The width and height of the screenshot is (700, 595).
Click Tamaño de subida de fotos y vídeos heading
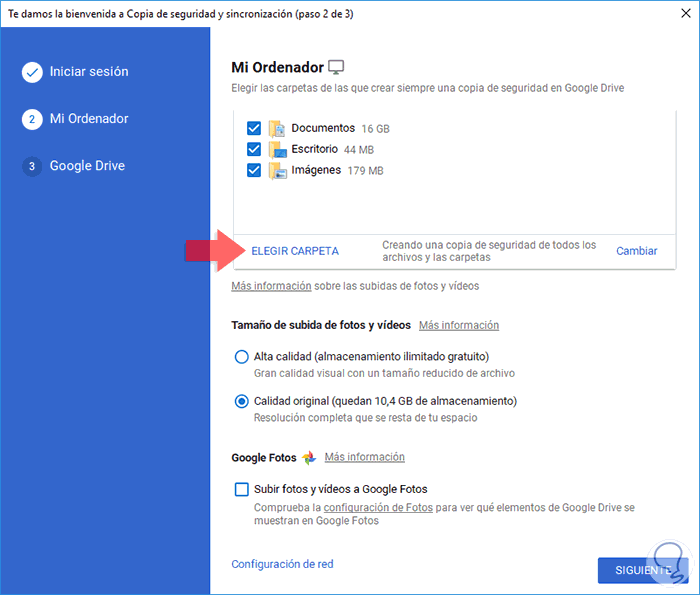[321, 325]
